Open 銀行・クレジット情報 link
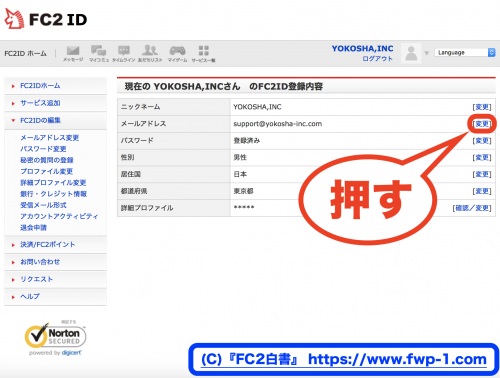The width and height of the screenshot is (500, 378). pos(53,194)
